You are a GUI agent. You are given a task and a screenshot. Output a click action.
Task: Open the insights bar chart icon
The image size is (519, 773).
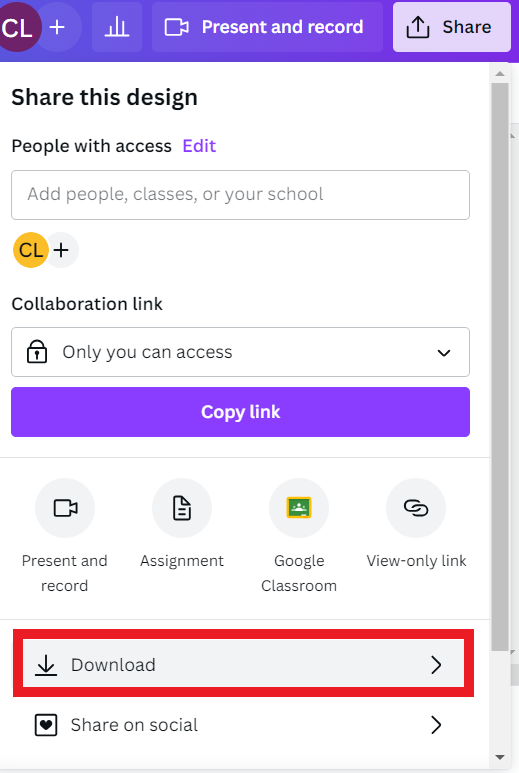pyautogui.click(x=117, y=27)
